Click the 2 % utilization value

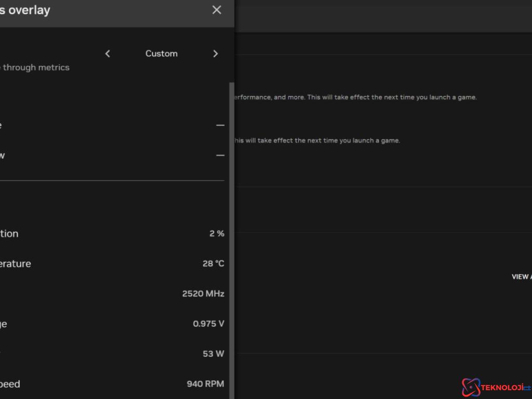coord(217,234)
